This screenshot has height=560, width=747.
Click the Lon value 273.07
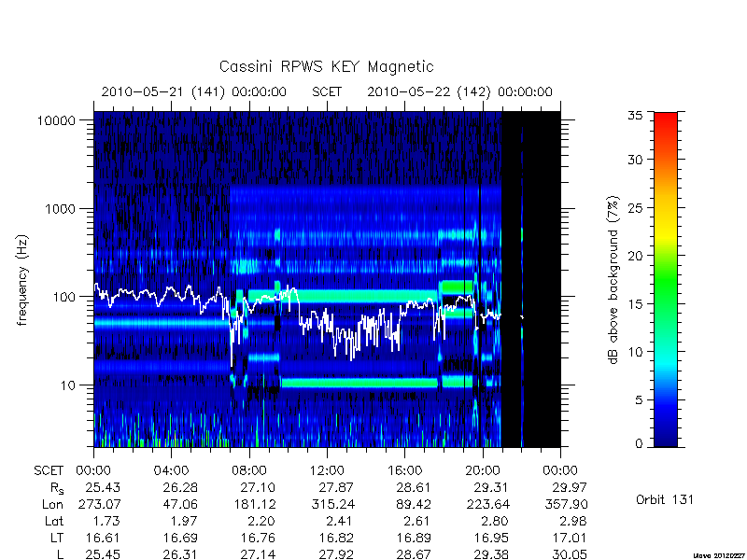[x=99, y=504]
